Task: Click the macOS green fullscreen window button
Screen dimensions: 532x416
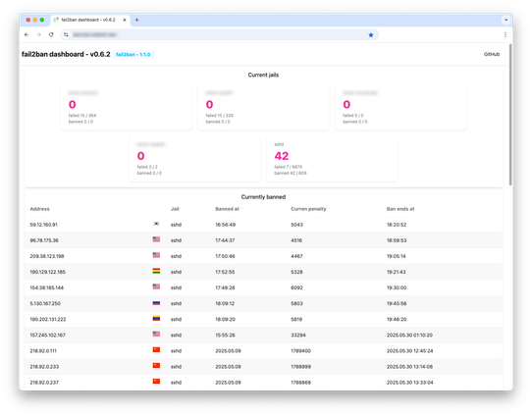Action: pyautogui.click(x=42, y=20)
